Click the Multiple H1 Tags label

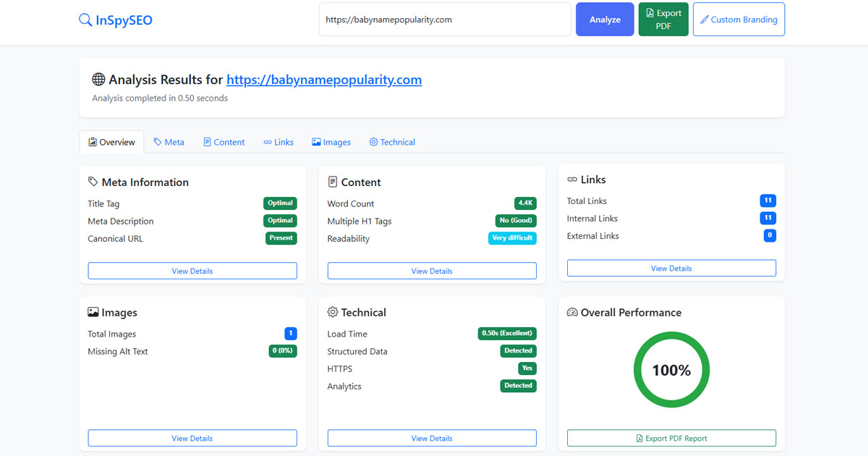tap(359, 221)
